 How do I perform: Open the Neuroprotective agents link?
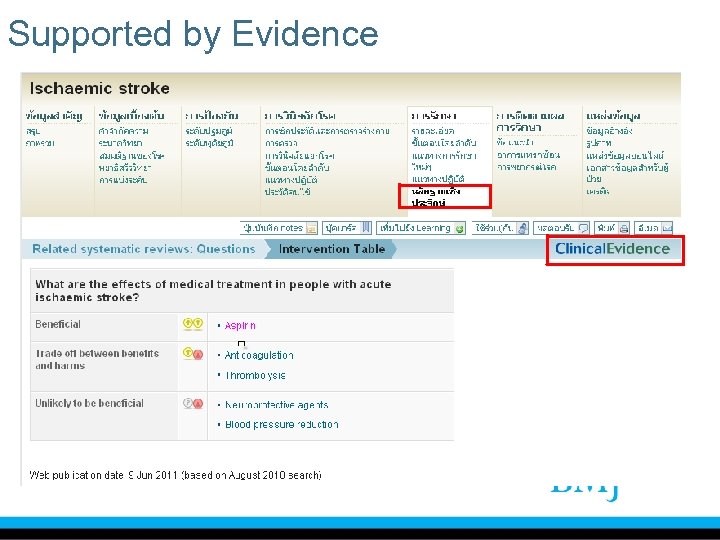[x=276, y=405]
